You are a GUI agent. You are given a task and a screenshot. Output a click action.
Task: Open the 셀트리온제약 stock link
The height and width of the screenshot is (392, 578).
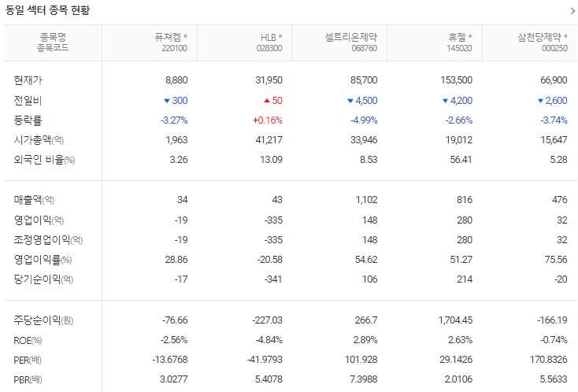351,37
